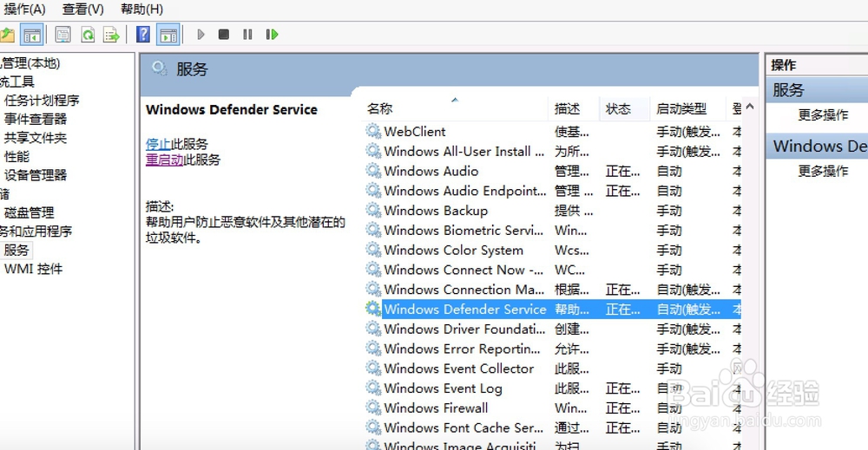Open the 操作(A) menu
Screen dimensions: 868x450
tap(24, 10)
